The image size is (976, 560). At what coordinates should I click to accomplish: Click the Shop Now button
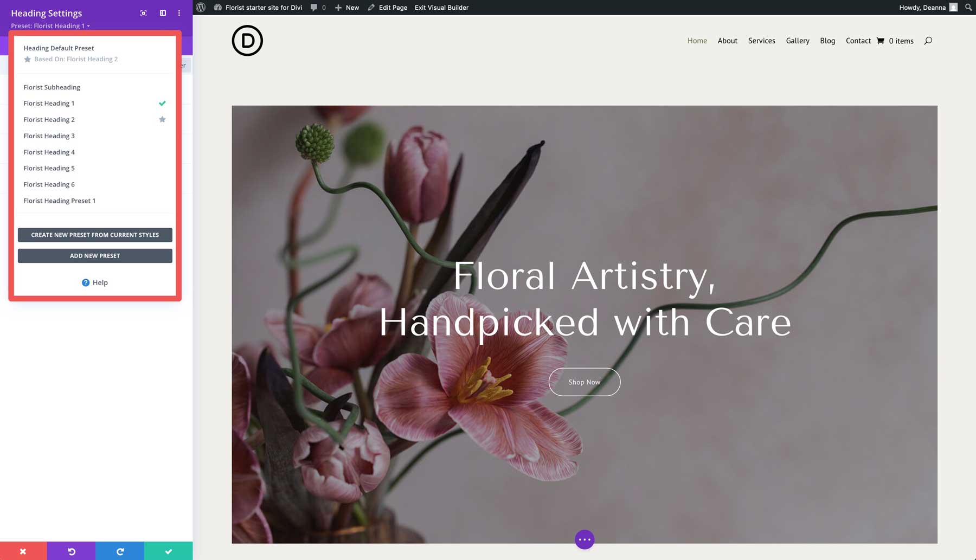584,382
